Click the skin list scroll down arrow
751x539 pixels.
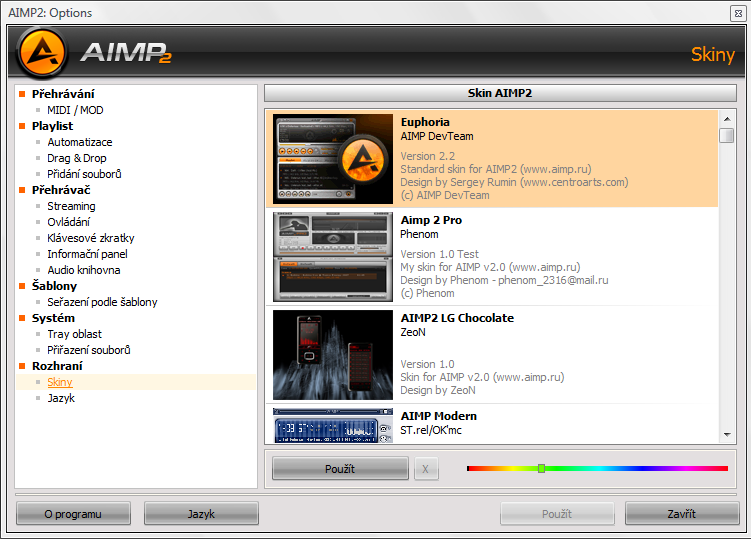pos(727,435)
